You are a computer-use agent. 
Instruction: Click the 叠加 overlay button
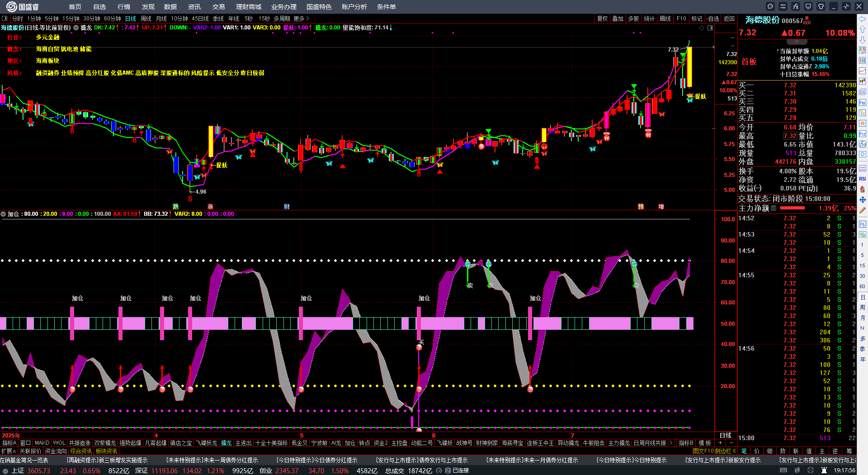618,19
